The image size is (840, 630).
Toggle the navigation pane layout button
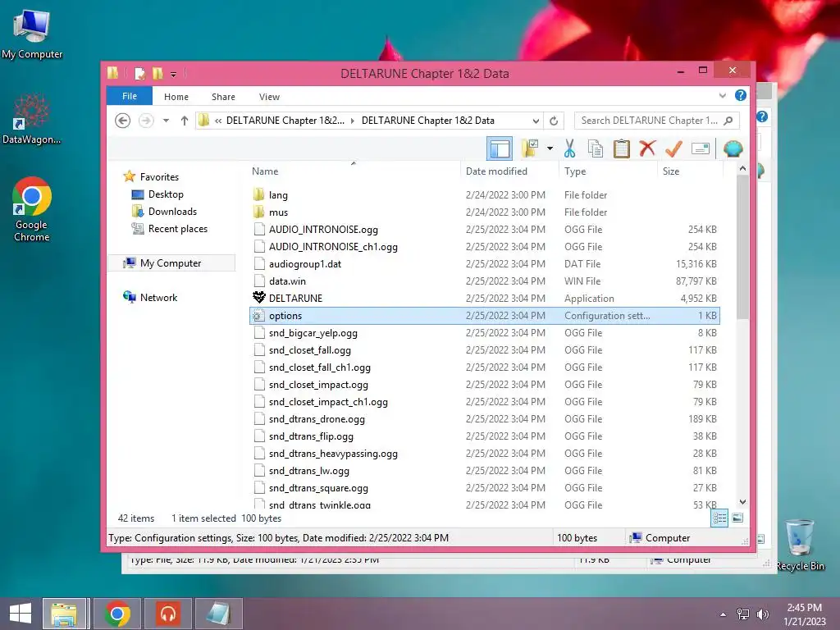(x=500, y=149)
